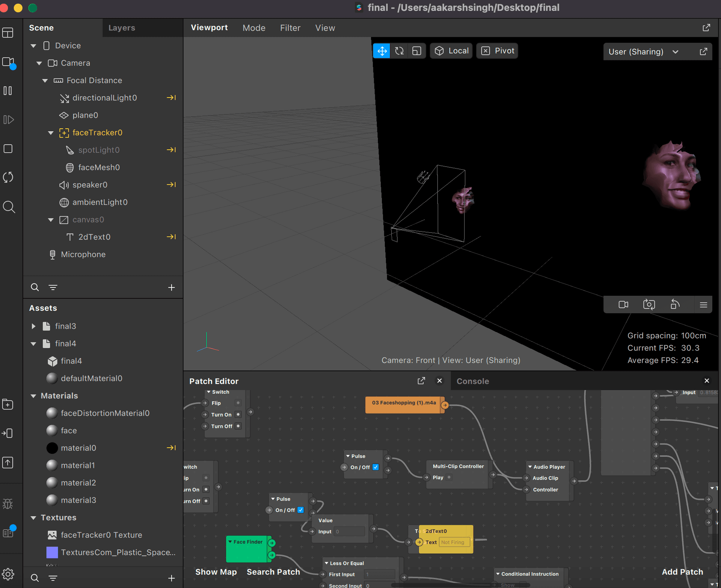Screen dimensions: 721x588
Task: Click the video camera source icon in sidebar
Action: click(8, 62)
